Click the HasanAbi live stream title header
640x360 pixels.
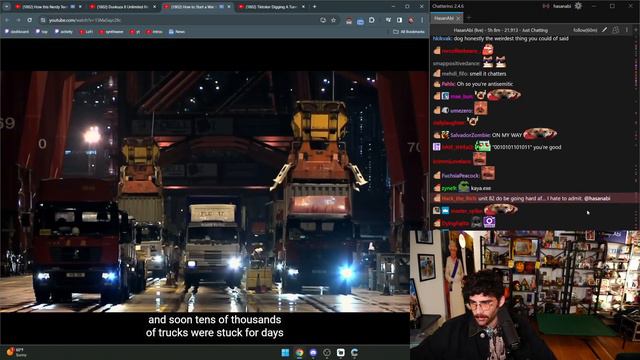pyautogui.click(x=501, y=30)
